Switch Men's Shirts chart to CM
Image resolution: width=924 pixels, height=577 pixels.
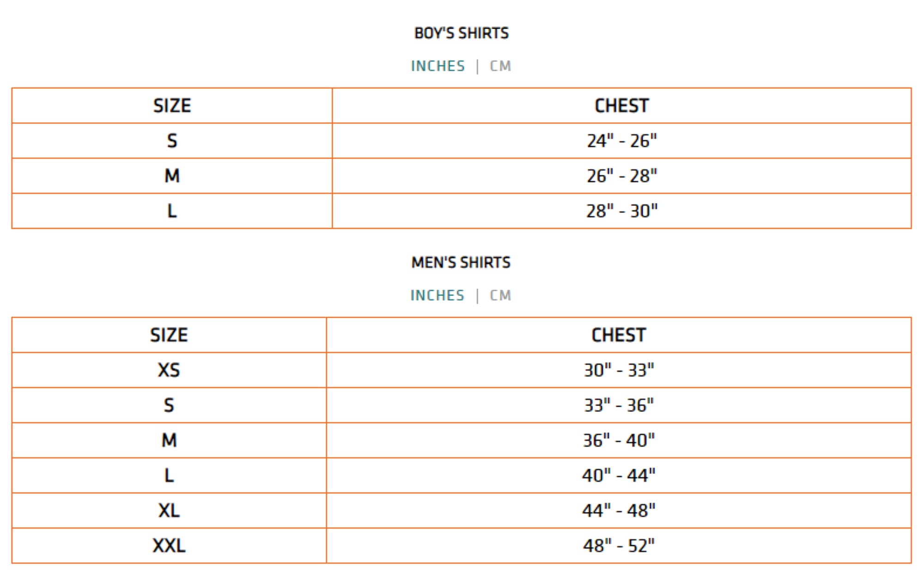500,295
